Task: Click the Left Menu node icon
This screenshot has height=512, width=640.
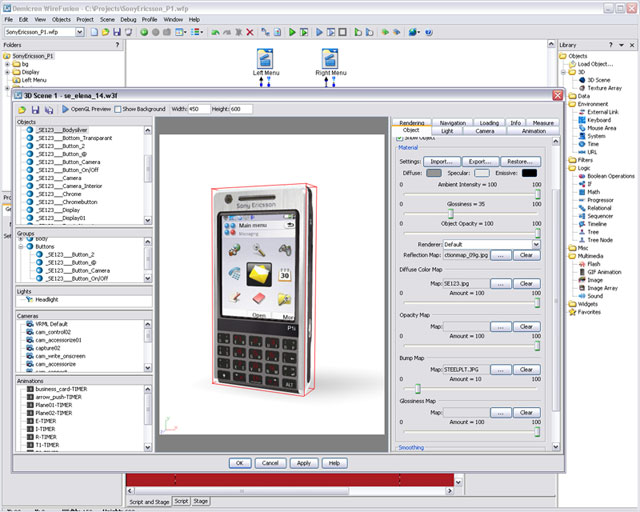Action: [x=266, y=58]
